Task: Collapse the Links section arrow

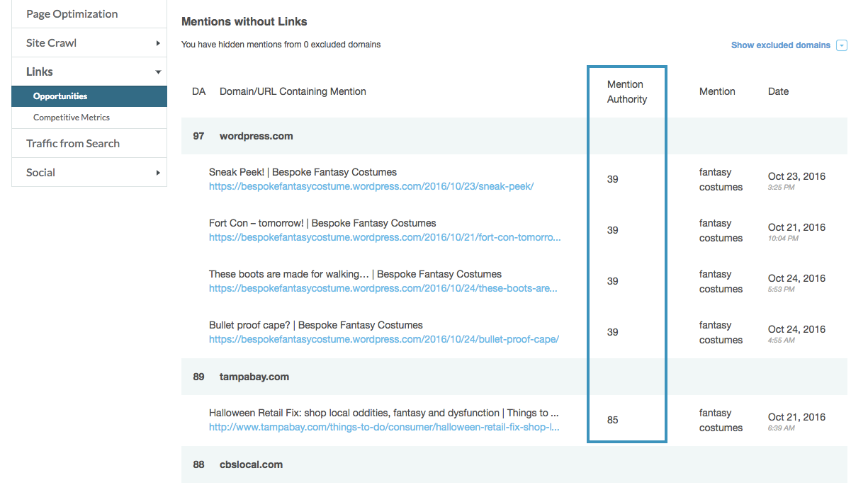Action: (x=158, y=72)
